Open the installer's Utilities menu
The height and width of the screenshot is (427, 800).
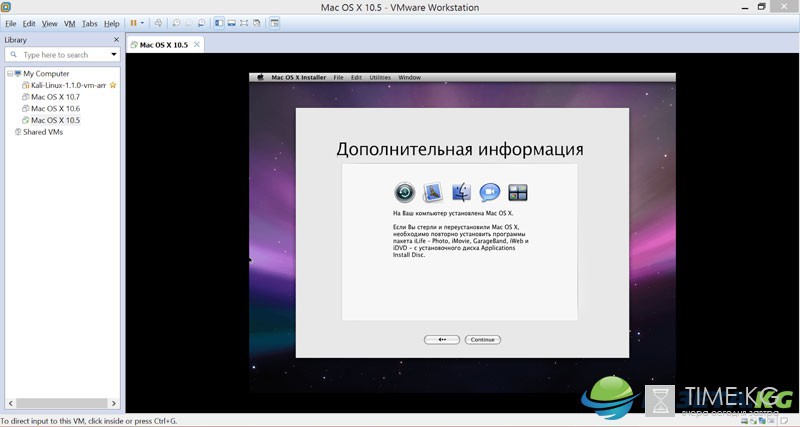[x=380, y=78]
